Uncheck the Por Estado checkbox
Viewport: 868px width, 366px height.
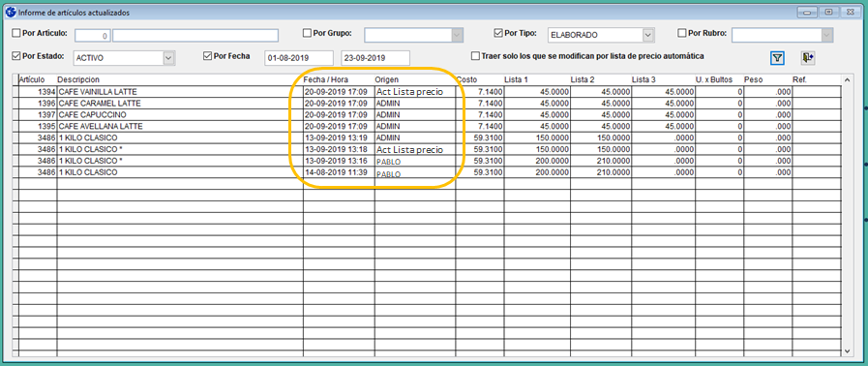pos(16,56)
